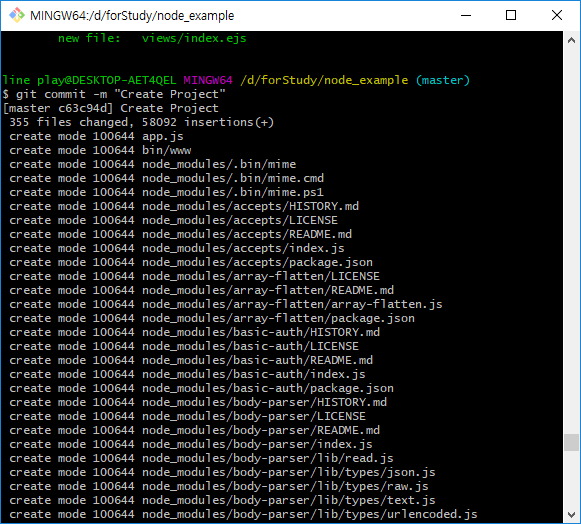
Task: Close the MINGW64 terminal window
Action: pos(557,16)
